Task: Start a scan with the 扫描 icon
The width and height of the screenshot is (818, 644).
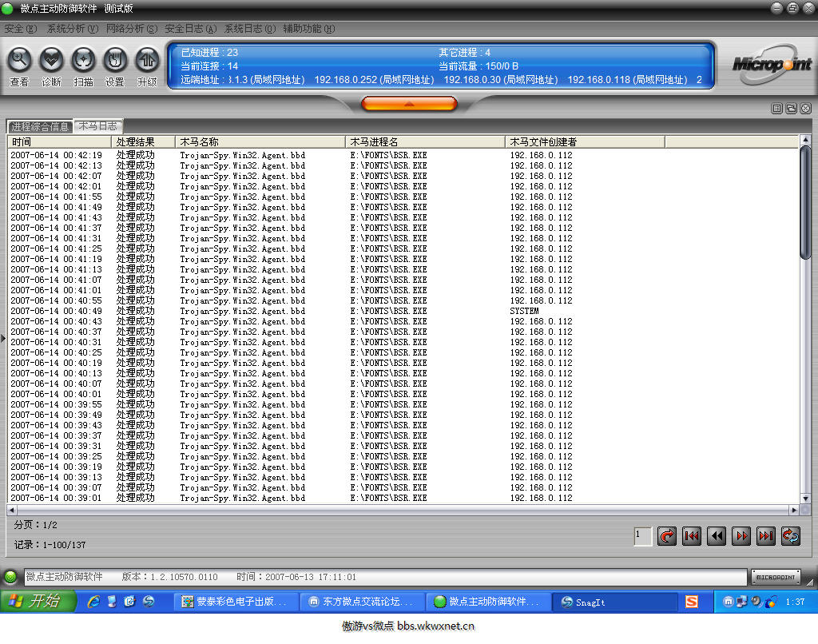Action: pos(83,61)
